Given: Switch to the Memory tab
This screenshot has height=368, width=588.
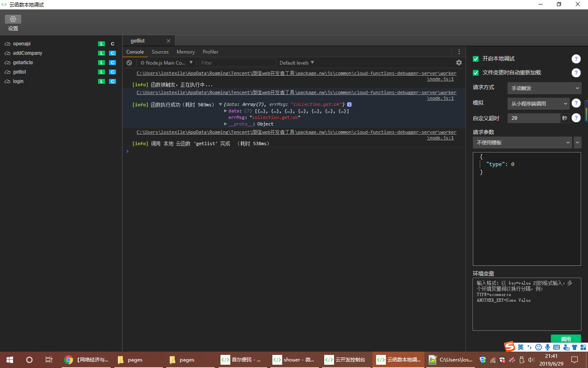Looking at the screenshot, I should tap(185, 52).
